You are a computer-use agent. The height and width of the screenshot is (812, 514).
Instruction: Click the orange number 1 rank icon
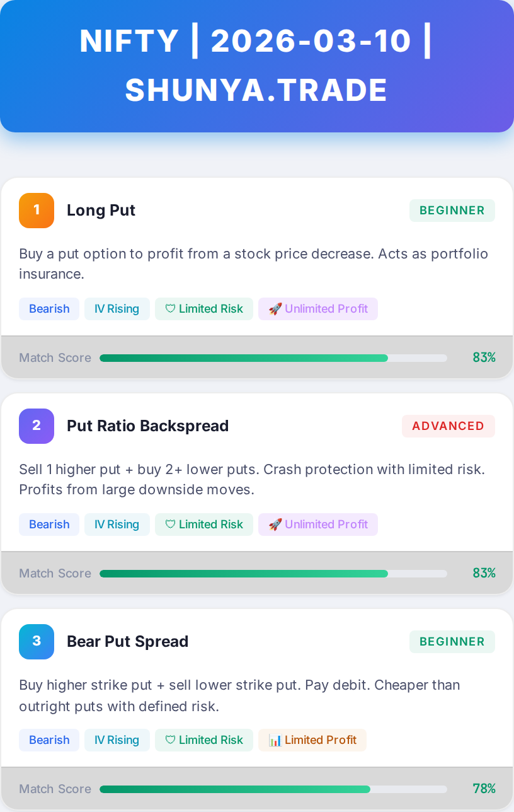point(37,210)
